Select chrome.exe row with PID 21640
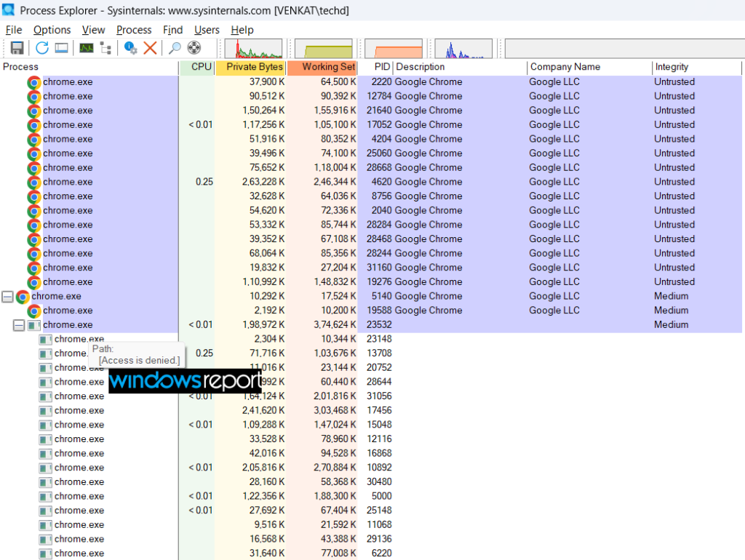Screen dimensions: 745x560 (x=370, y=111)
